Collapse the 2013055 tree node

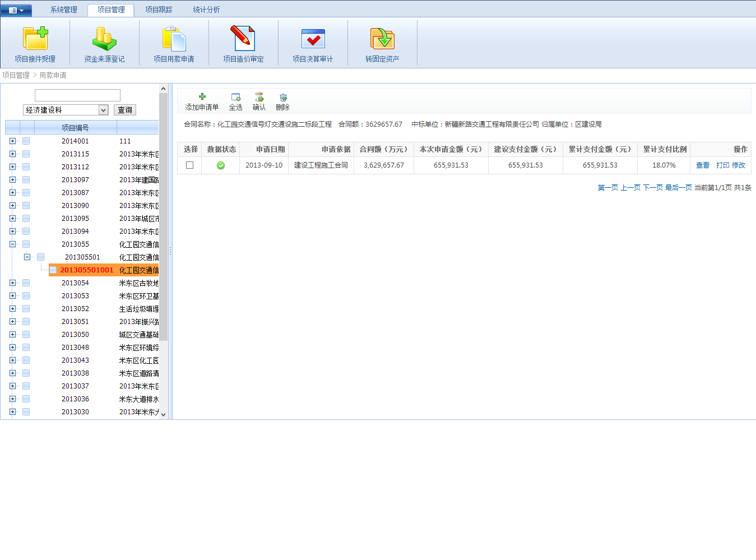(x=12, y=244)
